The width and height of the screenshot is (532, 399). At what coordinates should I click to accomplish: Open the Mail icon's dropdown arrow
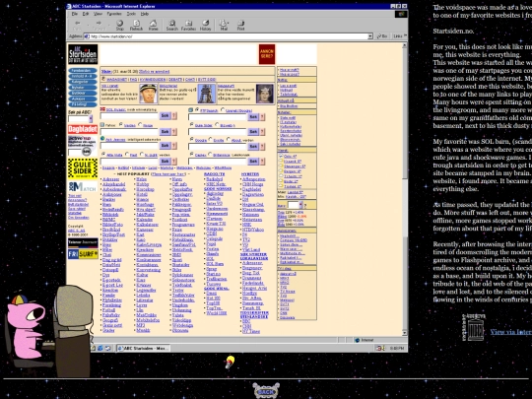coord(229,23)
